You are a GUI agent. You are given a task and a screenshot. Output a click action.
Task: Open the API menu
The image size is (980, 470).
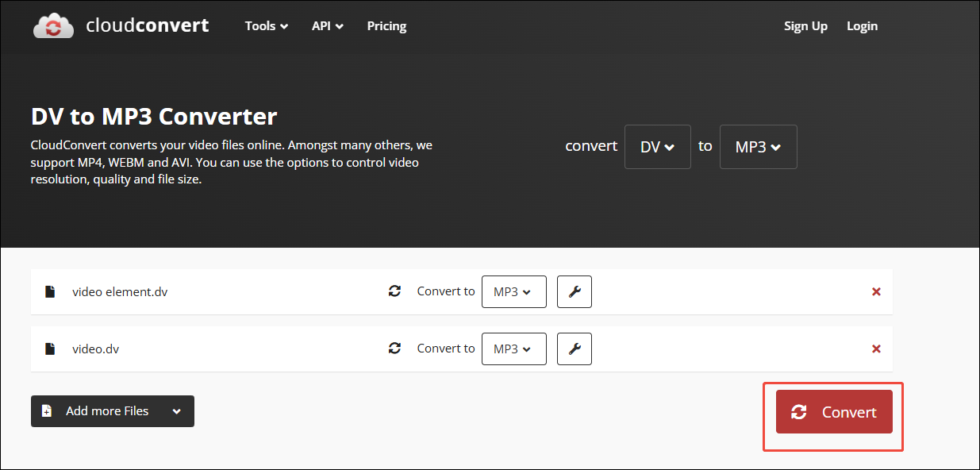point(328,26)
